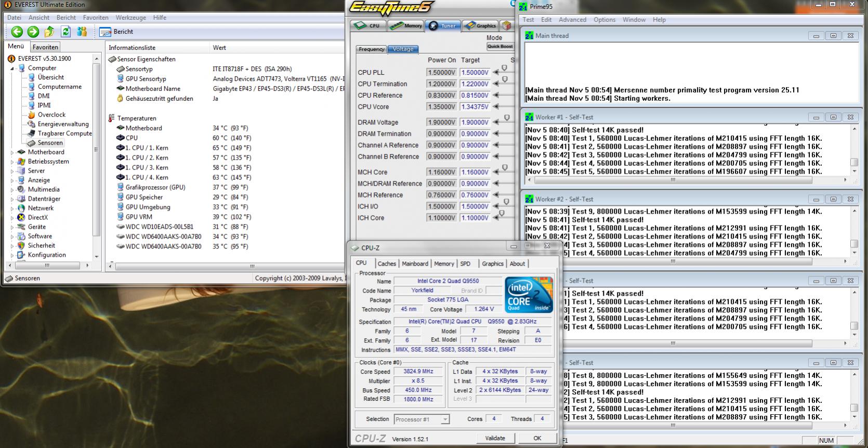Click the Worker #1 Self-Test window icon
The height and width of the screenshot is (448, 868).
(x=529, y=117)
